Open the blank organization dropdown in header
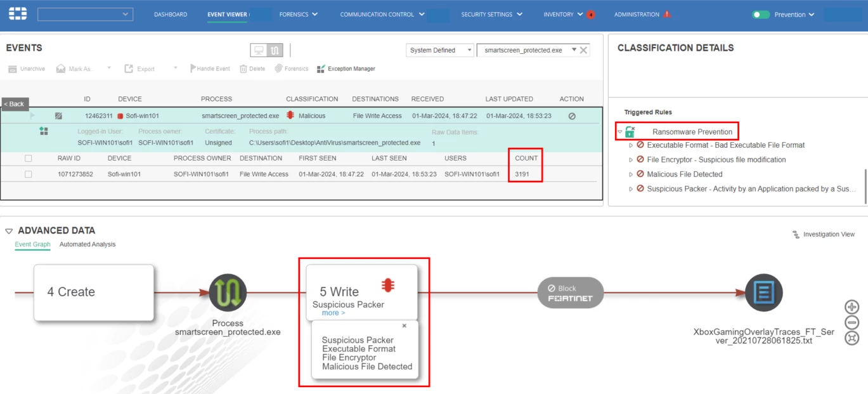The image size is (868, 394). (x=86, y=14)
